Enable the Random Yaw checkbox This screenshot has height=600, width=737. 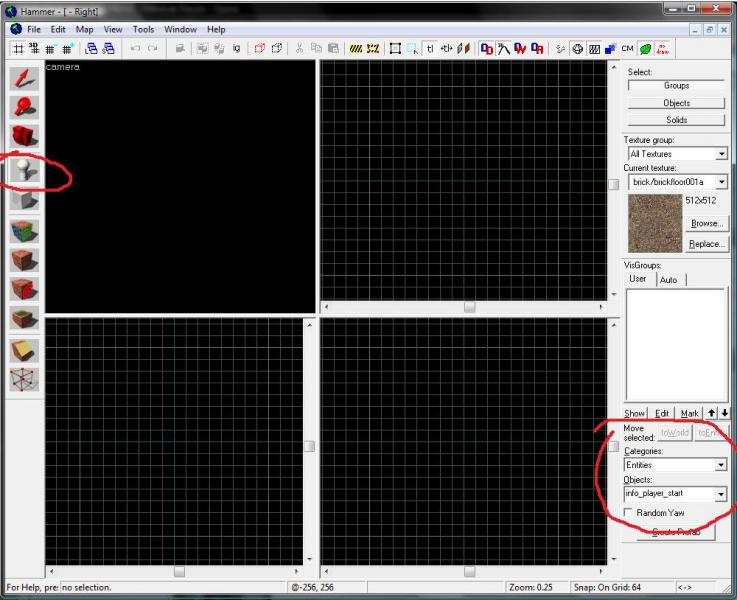click(628, 512)
